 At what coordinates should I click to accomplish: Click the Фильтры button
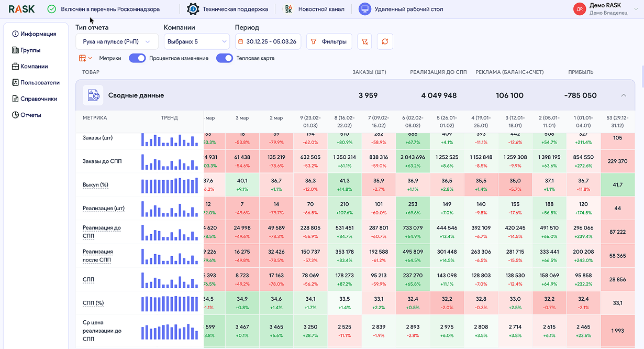point(329,41)
